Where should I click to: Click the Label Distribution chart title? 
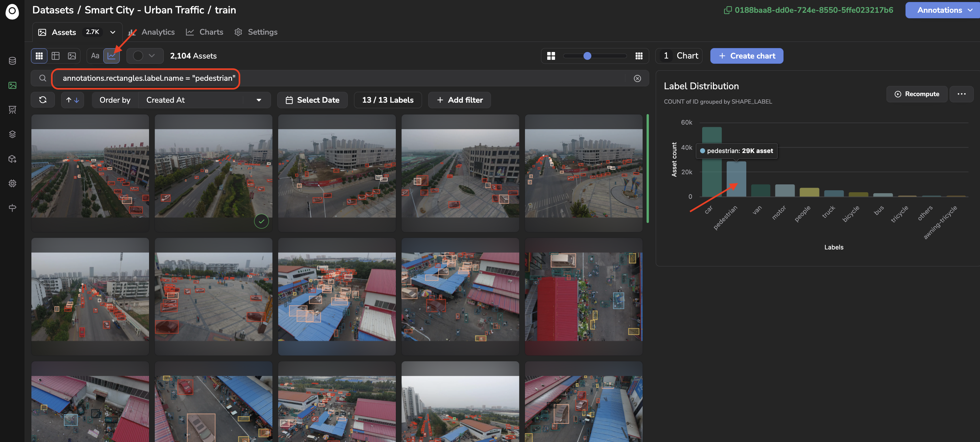(701, 86)
